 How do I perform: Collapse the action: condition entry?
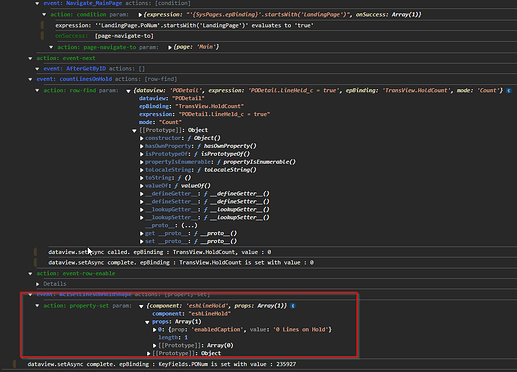click(x=44, y=15)
